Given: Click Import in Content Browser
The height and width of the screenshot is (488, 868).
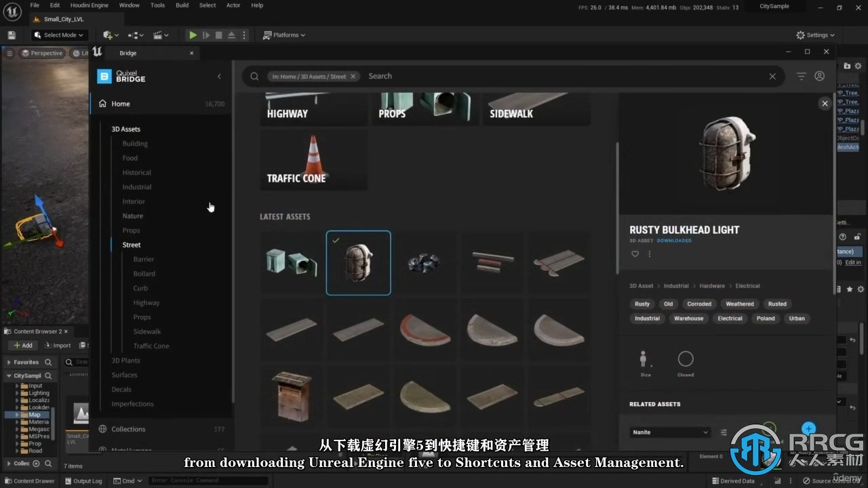Looking at the screenshot, I should [57, 345].
